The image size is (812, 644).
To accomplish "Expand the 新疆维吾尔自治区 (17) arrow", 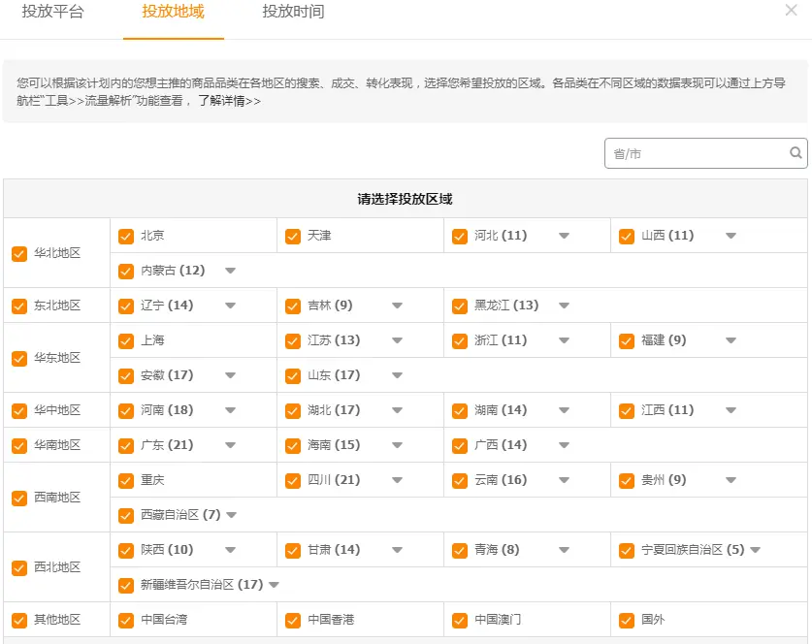I will tap(274, 585).
